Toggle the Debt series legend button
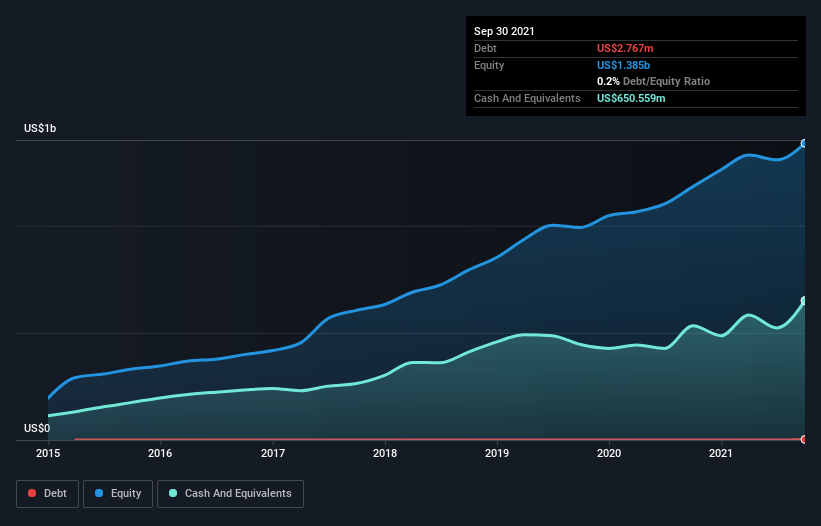 (x=47, y=494)
